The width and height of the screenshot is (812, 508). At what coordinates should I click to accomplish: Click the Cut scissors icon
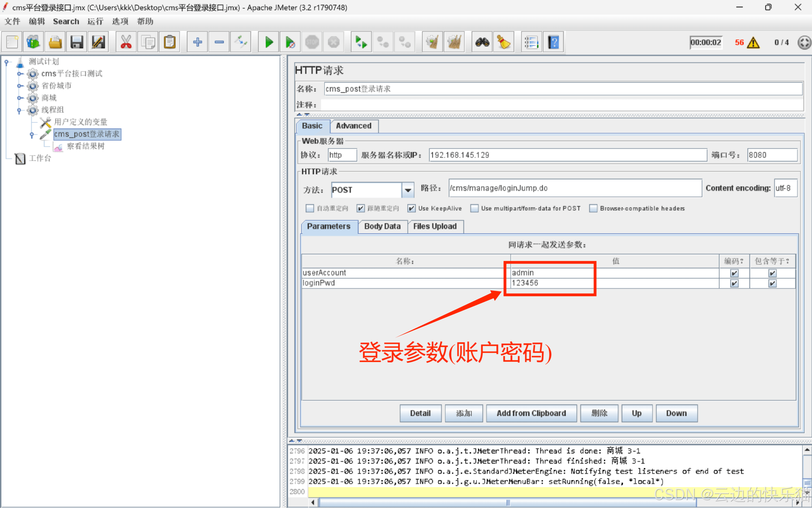[x=126, y=42]
